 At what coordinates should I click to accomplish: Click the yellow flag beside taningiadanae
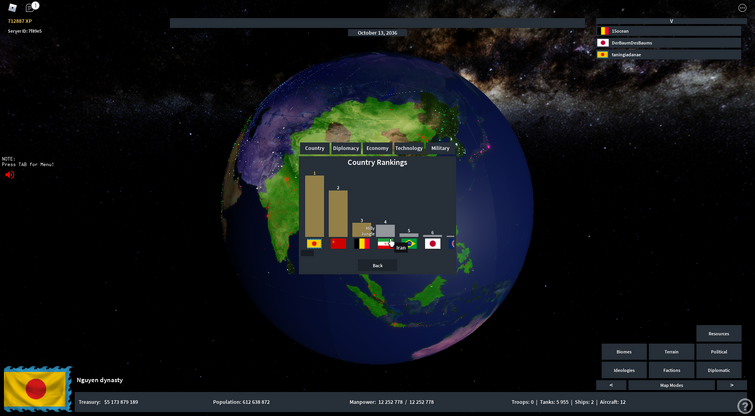pos(603,55)
